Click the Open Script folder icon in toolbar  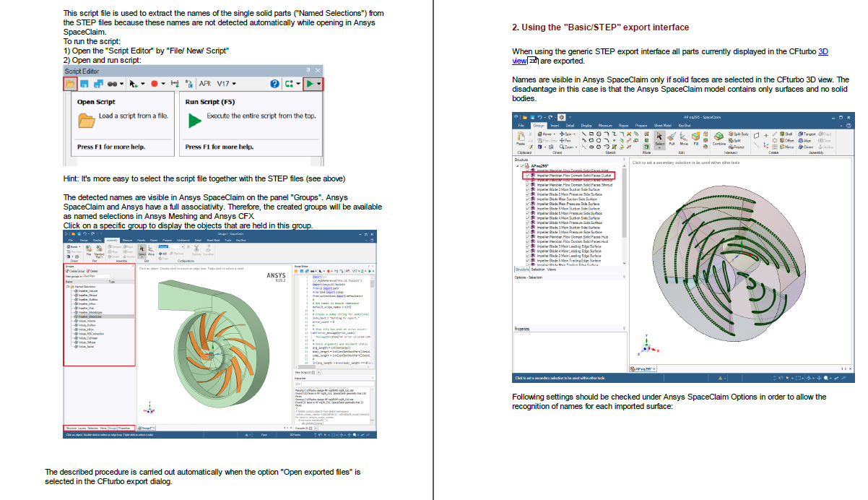point(71,84)
